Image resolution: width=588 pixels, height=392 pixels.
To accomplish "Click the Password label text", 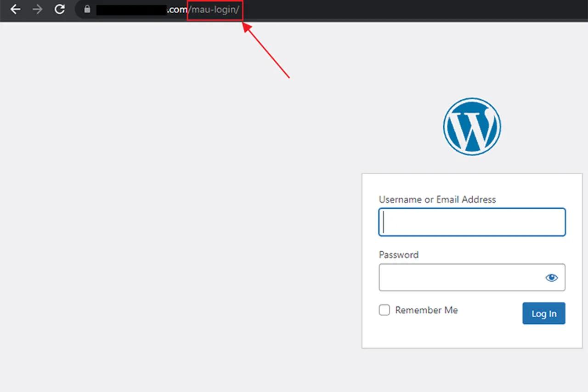I will [399, 255].
